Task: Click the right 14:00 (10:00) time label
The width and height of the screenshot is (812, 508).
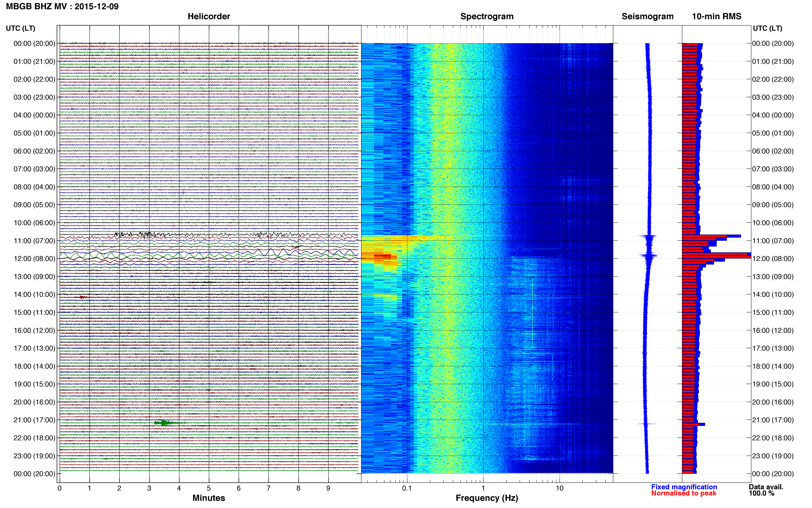Action: coord(773,295)
